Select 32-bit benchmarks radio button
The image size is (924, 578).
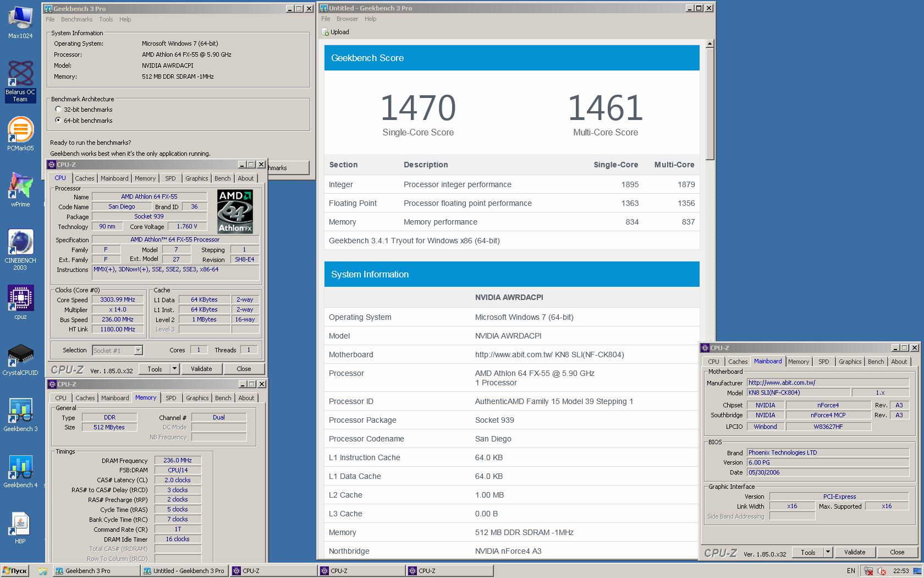pos(58,110)
